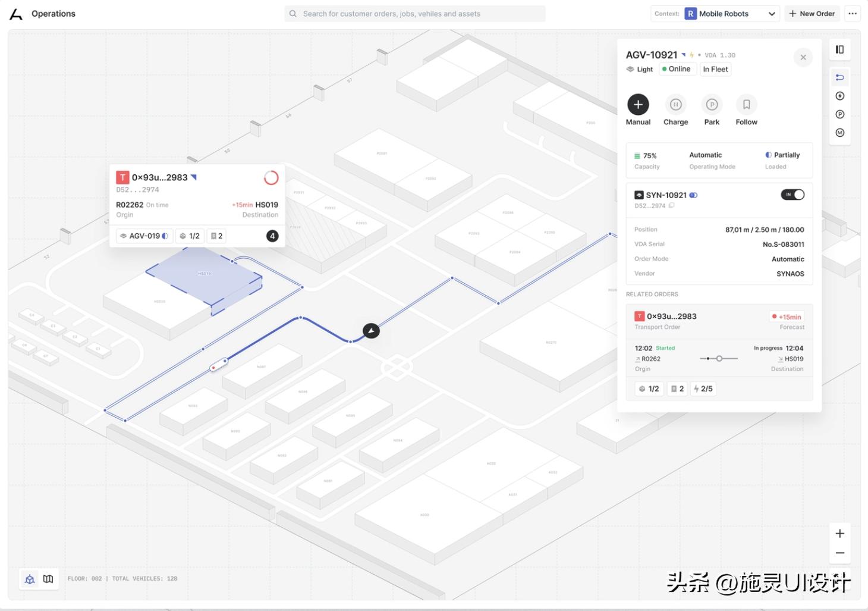Click the charging station lightning icon in sidebar
868x611 pixels.
click(x=839, y=96)
